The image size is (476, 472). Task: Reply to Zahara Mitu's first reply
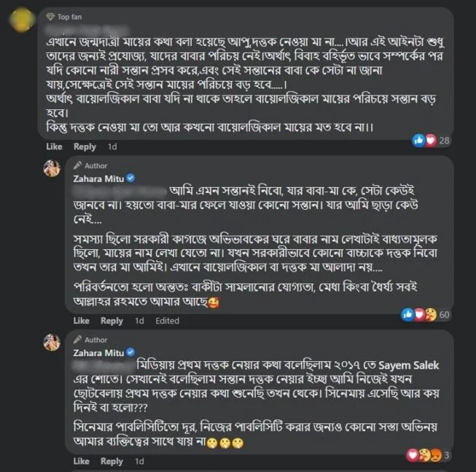(x=112, y=320)
